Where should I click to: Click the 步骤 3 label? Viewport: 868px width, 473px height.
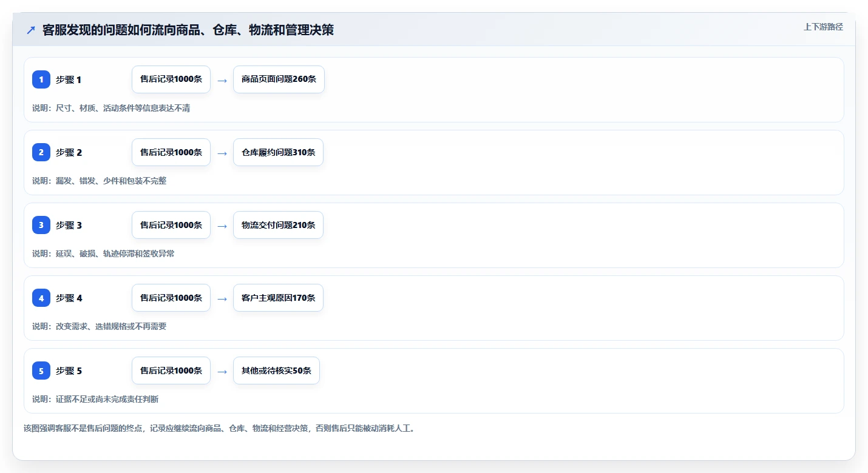click(69, 226)
